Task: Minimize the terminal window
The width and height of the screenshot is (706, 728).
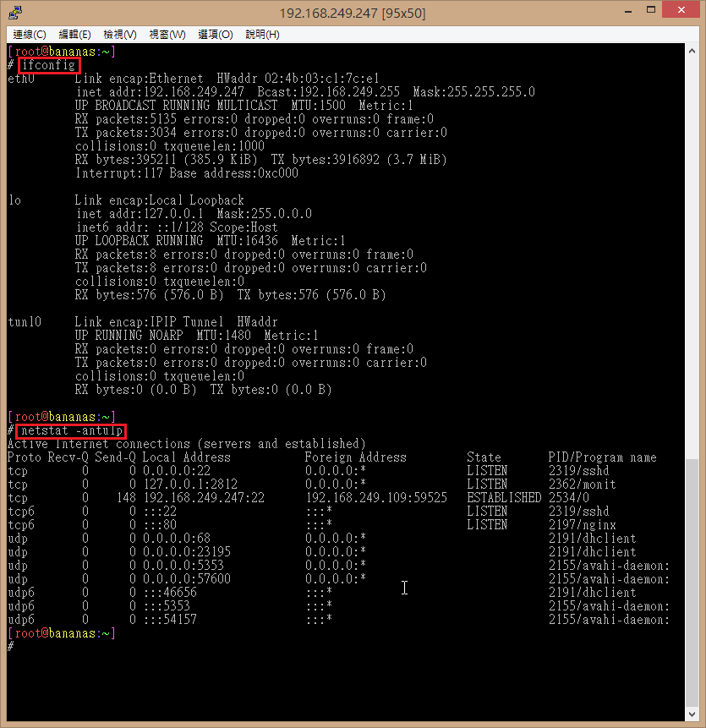Action: pyautogui.click(x=628, y=11)
